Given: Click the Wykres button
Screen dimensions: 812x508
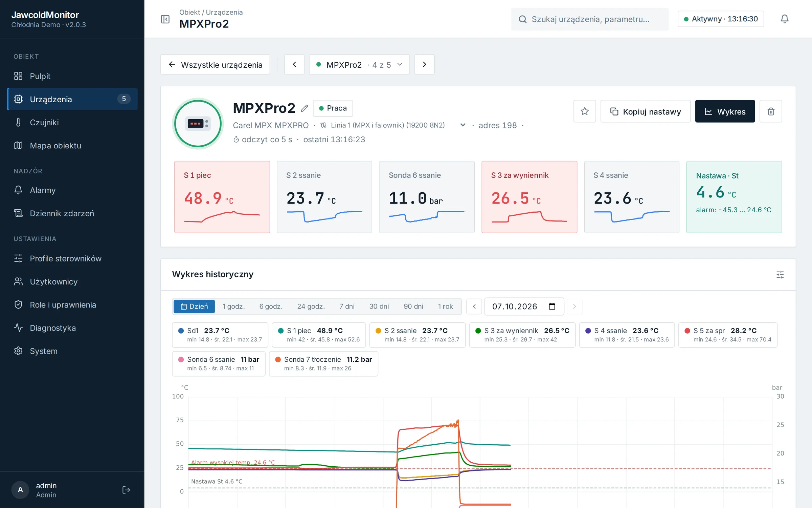Looking at the screenshot, I should [x=725, y=111].
